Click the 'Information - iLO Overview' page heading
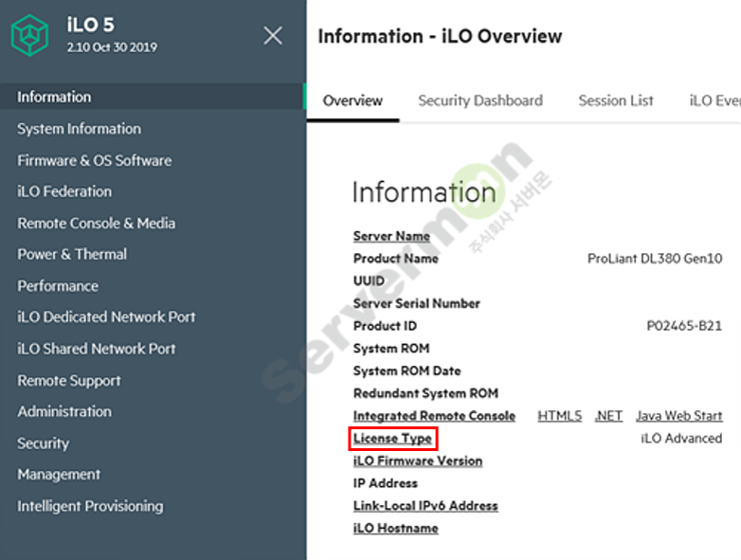This screenshot has height=560, width=741. pyautogui.click(x=440, y=36)
